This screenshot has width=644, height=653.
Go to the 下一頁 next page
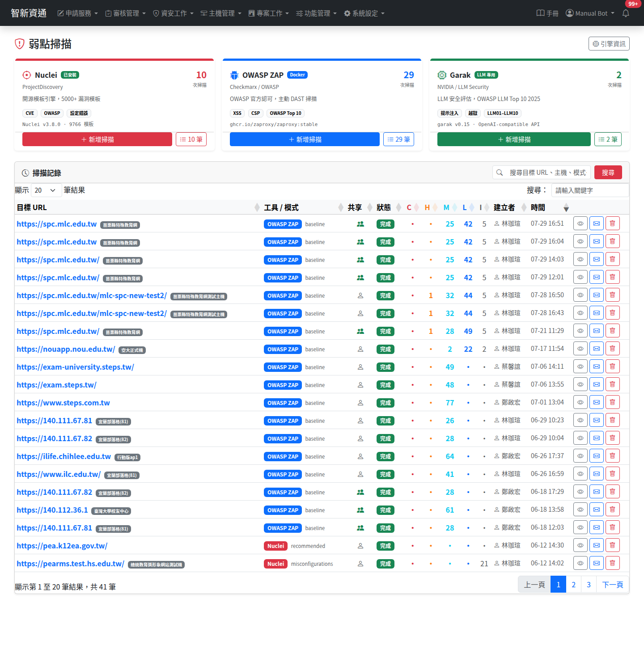click(x=613, y=585)
